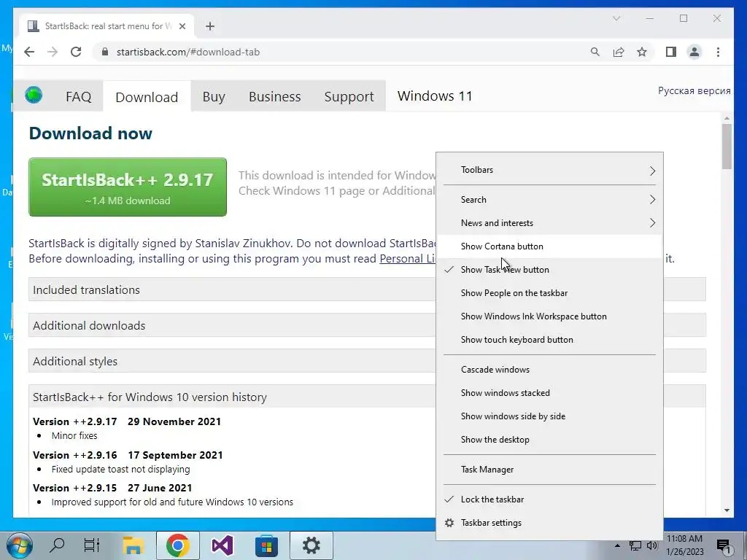Open Task Manager from the menu
The image size is (747, 560).
tap(549, 470)
